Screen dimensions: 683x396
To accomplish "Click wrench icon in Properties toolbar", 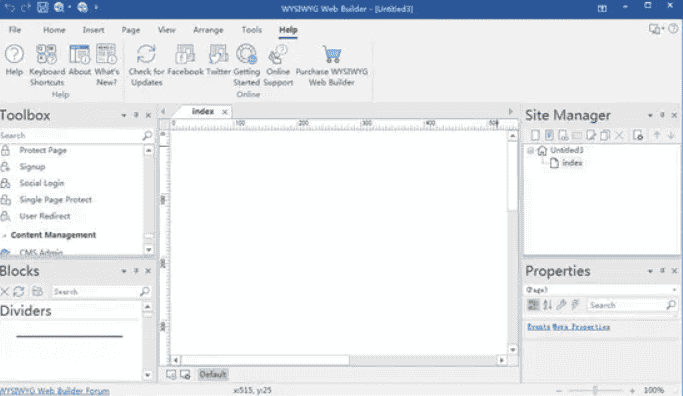I will (561, 305).
